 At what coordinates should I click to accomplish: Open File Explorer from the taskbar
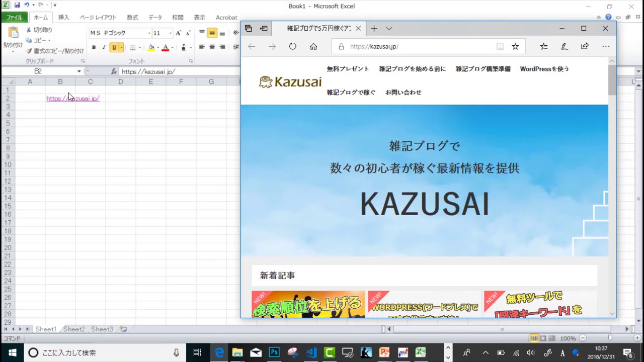237,352
